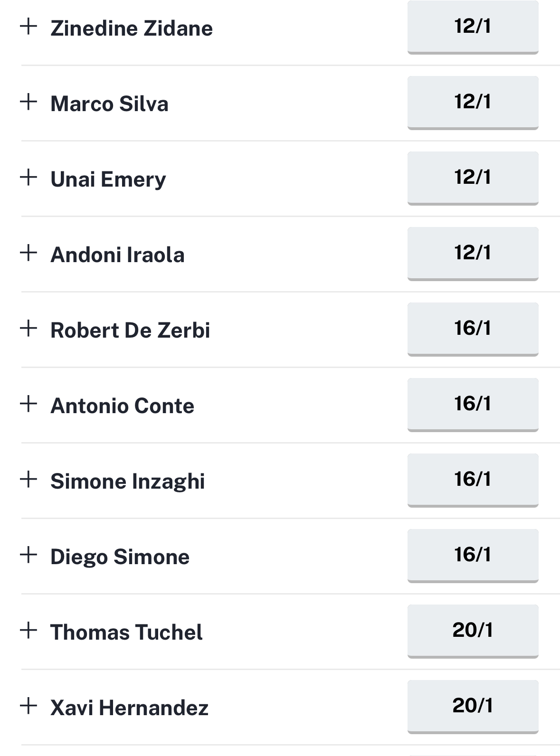Choose the 16/1 odds for Robert De Zerbi
Screen dimensions: 560x756
click(473, 329)
